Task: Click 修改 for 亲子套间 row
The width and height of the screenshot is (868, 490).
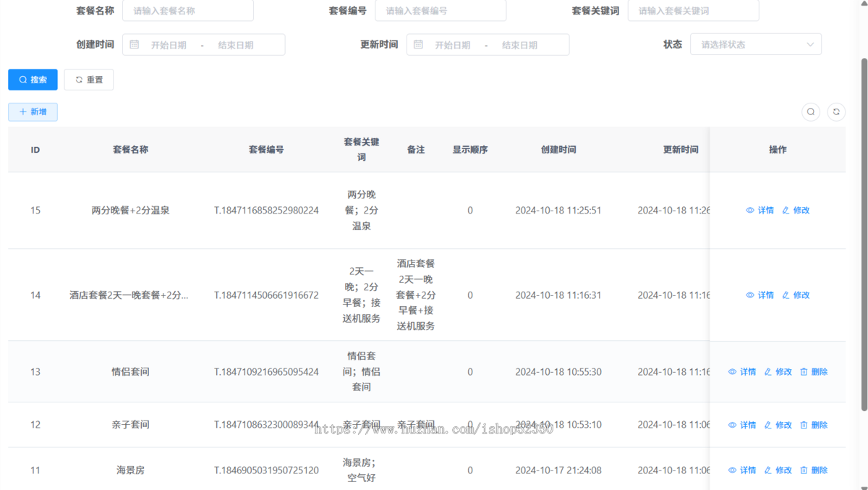Action: coord(778,425)
